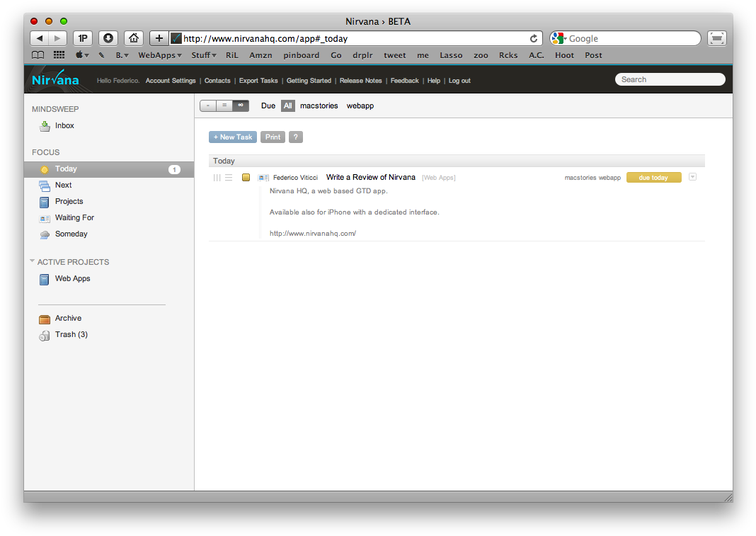This screenshot has height=536, width=756.
Task: Click the fullscreen toolbar button at right
Action: point(717,38)
